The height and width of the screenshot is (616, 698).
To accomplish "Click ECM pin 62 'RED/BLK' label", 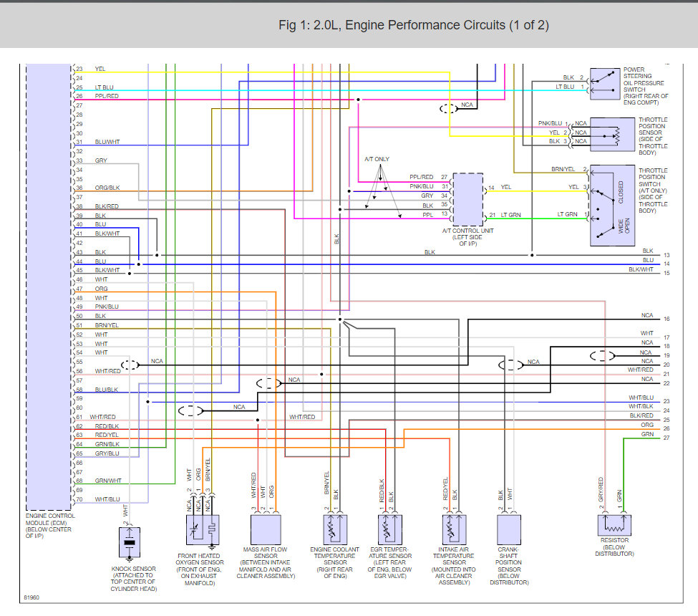I will pyautogui.click(x=107, y=426).
